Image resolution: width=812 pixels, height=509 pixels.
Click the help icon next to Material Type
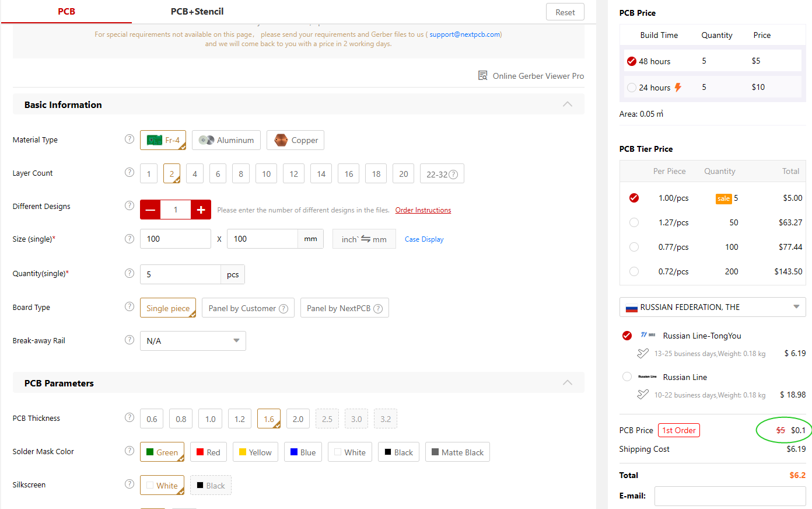click(129, 139)
